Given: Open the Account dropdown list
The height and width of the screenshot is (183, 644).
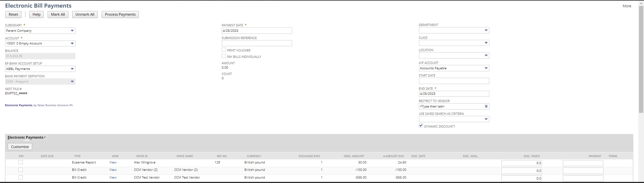Looking at the screenshot, I should point(72,44).
